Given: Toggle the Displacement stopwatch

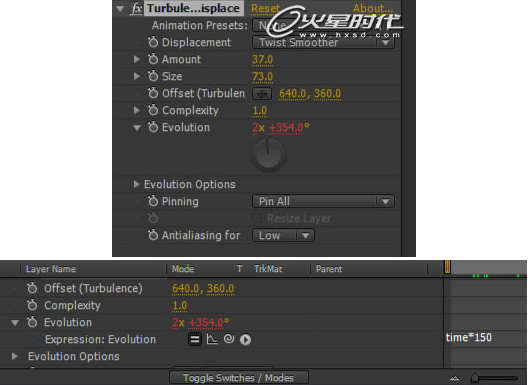Looking at the screenshot, I should coord(153,42).
